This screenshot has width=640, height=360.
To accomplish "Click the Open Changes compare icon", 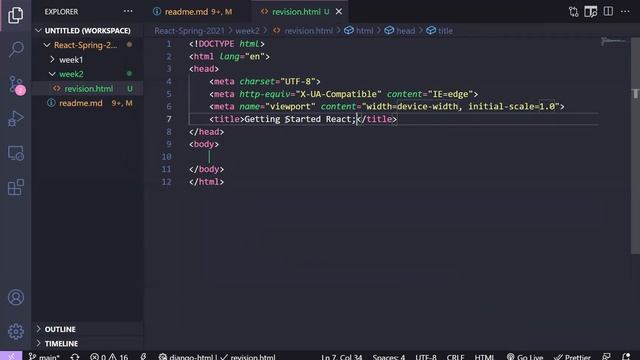I will (573, 12).
